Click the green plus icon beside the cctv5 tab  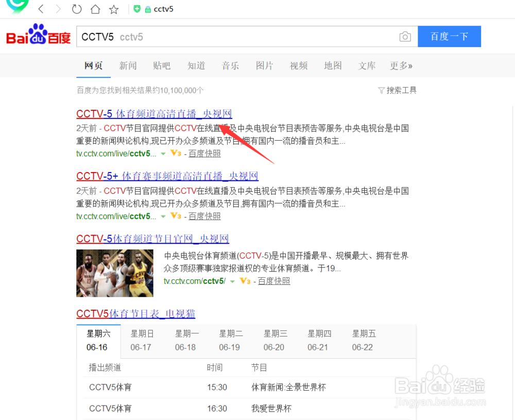[137, 9]
